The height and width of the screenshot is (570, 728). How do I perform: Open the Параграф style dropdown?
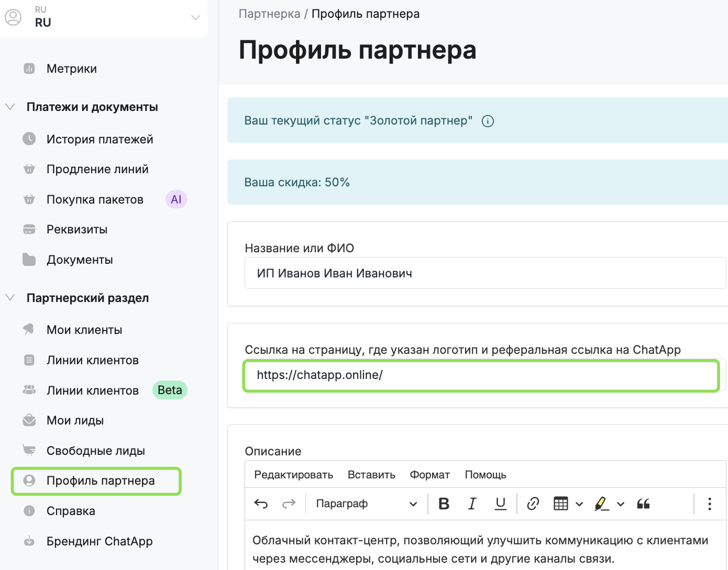(x=366, y=504)
